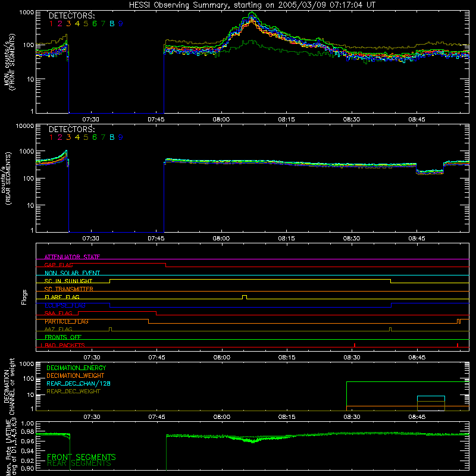476x476 pixels.
Task: Click the 08:45 tick label under the rear segments plot
Action: coord(417,239)
